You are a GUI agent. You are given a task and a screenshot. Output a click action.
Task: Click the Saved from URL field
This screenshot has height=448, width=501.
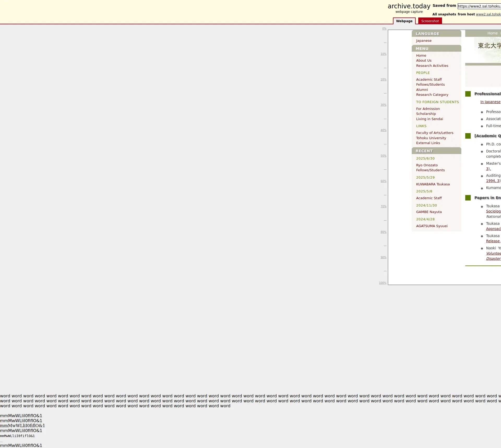point(479,6)
